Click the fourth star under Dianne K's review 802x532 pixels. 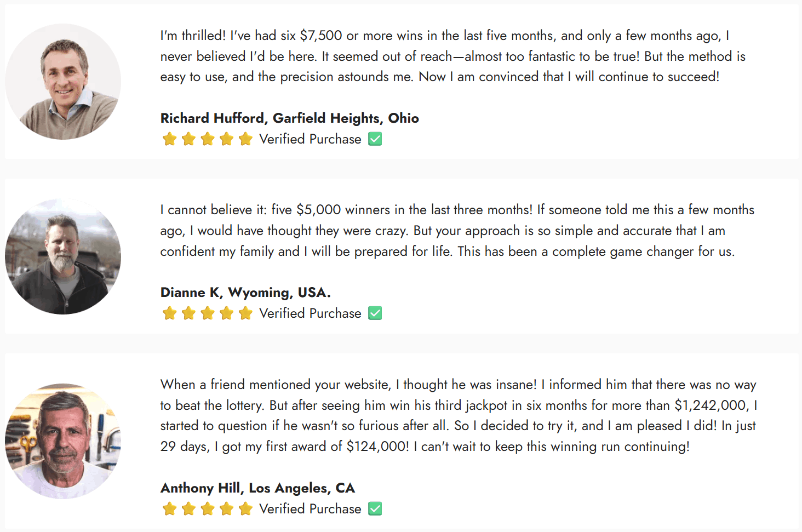[227, 313]
